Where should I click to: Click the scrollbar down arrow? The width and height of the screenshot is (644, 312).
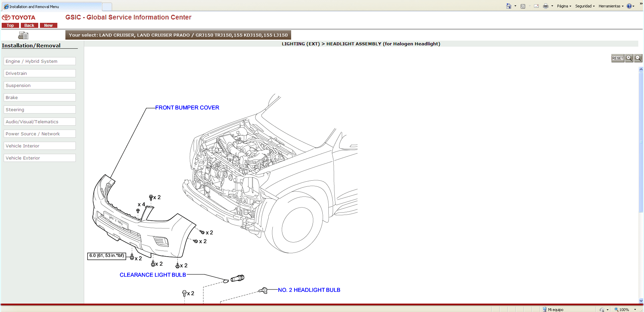pos(641,301)
